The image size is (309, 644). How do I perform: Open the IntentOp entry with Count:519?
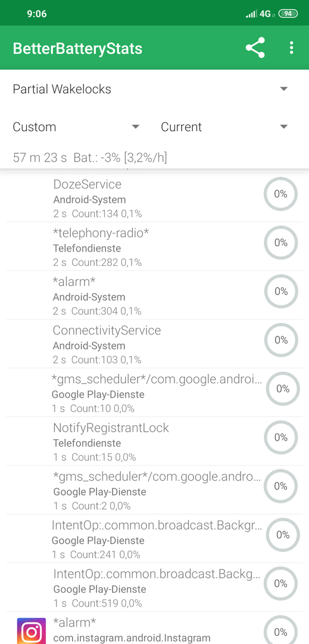tap(155, 587)
